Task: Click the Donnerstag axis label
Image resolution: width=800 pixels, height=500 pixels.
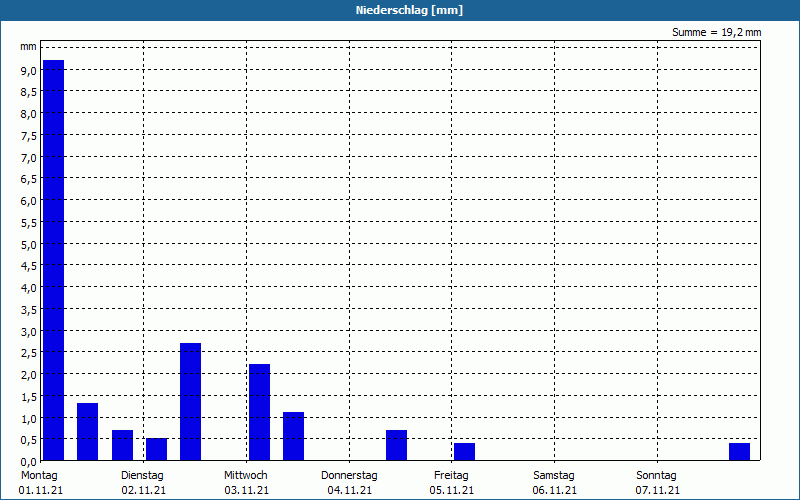Action: point(349,475)
